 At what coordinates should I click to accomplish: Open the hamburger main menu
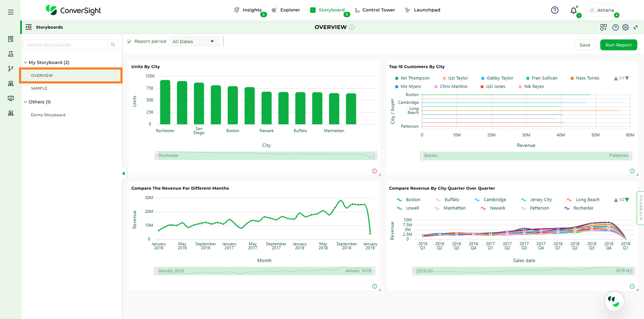coord(11,12)
